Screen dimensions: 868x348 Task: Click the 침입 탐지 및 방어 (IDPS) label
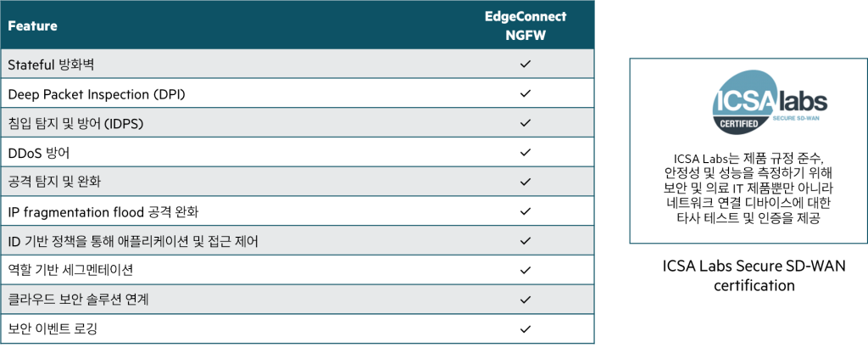pos(75,123)
